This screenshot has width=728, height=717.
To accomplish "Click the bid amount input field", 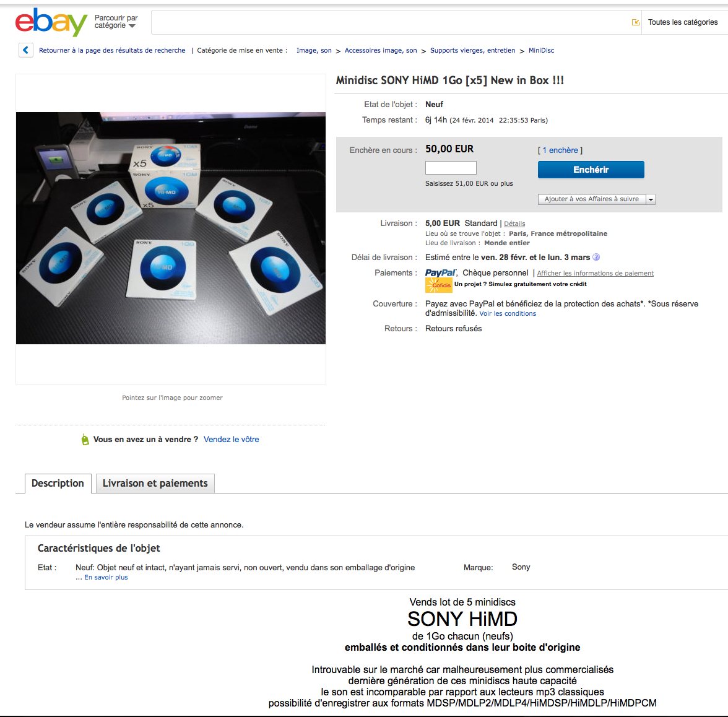I will [451, 168].
